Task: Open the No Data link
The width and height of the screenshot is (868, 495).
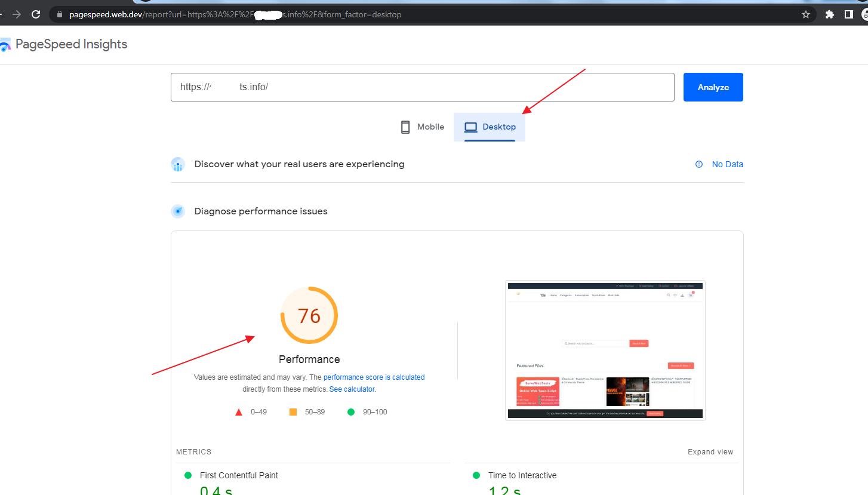Action: tap(728, 164)
